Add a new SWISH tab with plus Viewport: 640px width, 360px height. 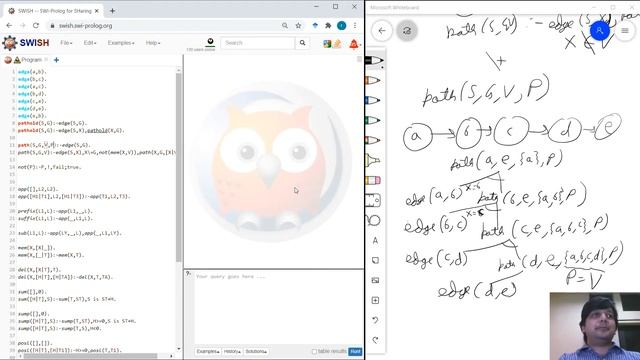56,60
